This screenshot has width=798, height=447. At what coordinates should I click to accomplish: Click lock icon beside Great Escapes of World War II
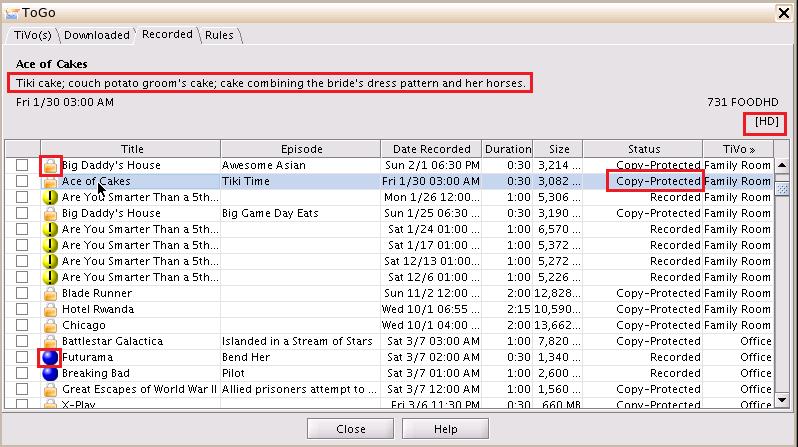(50, 389)
